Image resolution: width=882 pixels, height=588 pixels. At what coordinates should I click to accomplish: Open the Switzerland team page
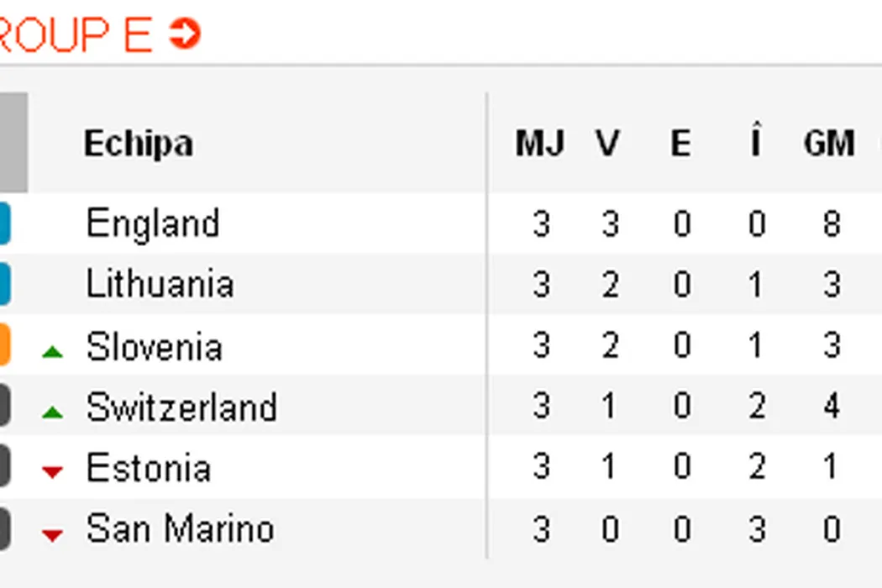click(x=181, y=407)
